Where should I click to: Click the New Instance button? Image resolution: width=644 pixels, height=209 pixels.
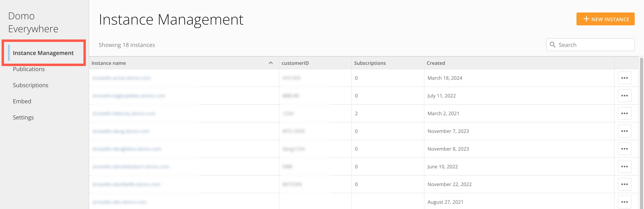[605, 19]
